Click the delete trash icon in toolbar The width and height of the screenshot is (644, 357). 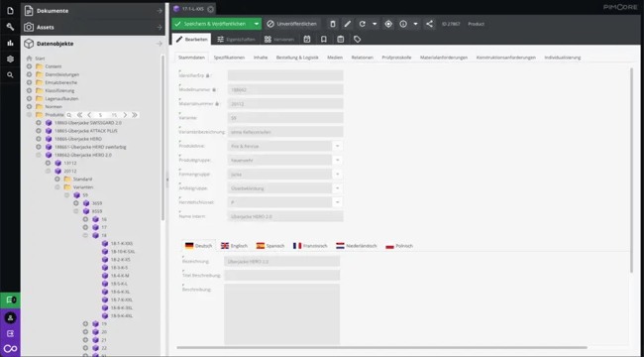point(333,24)
